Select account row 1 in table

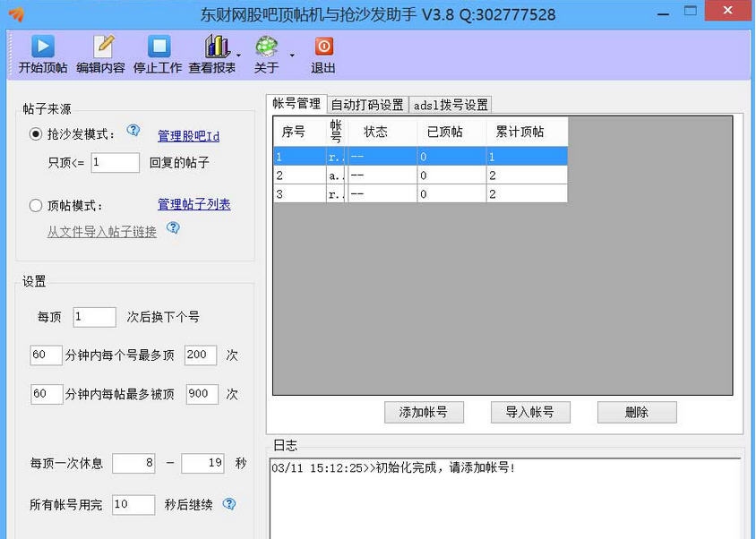[x=420, y=157]
